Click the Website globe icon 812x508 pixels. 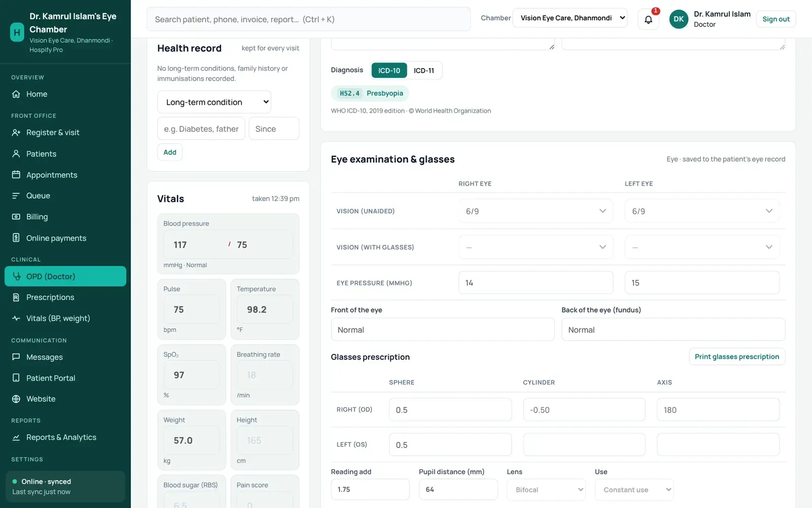click(16, 399)
